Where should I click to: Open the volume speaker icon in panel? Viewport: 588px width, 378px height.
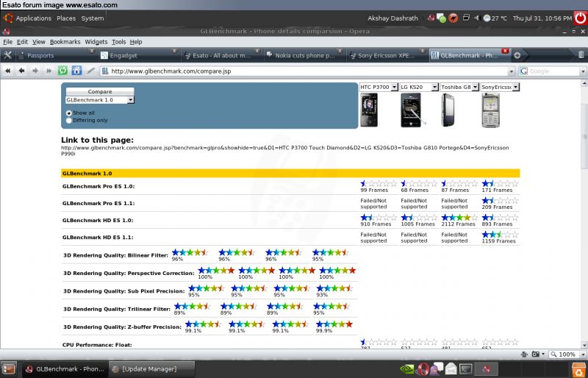[477, 18]
